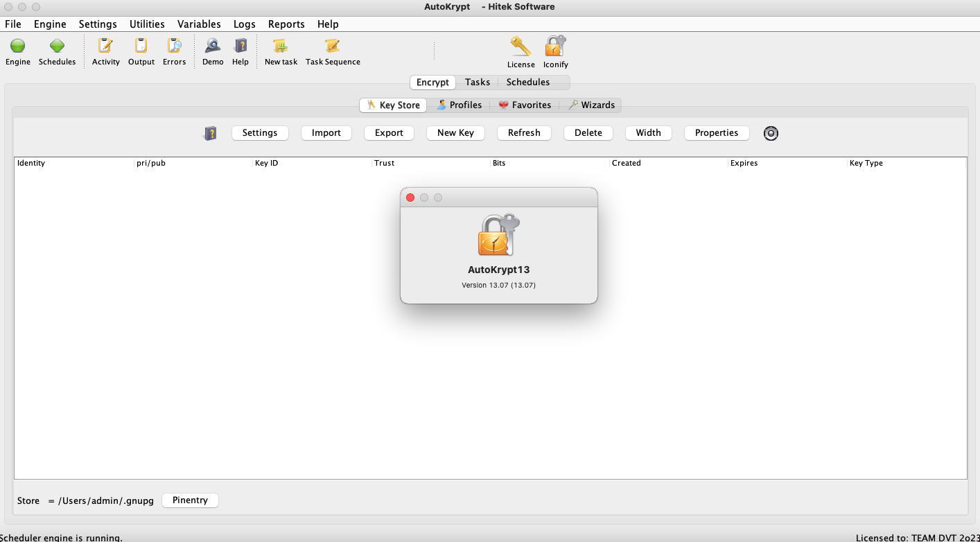Launch the Demo toolbar icon
980x542 pixels.
point(213,46)
